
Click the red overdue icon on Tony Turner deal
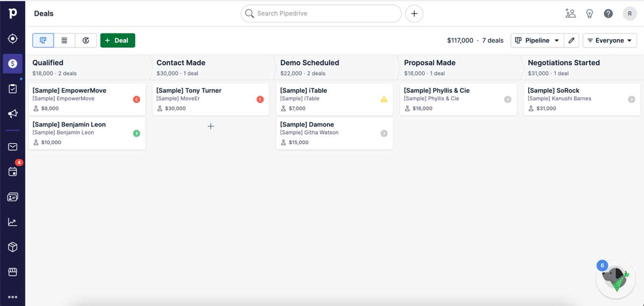(x=260, y=99)
